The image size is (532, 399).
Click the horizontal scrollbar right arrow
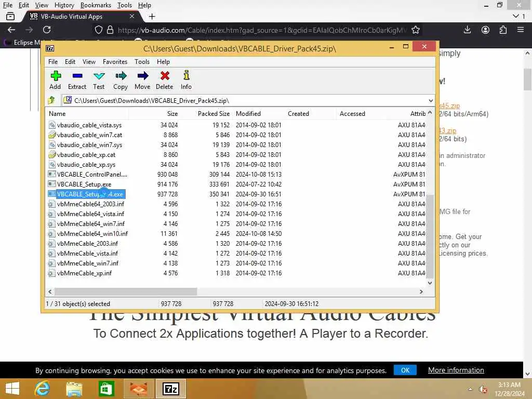click(x=421, y=291)
